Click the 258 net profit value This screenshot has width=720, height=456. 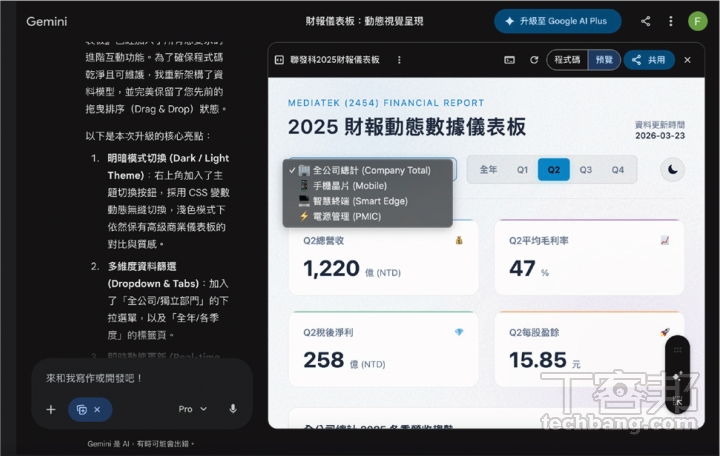324,360
